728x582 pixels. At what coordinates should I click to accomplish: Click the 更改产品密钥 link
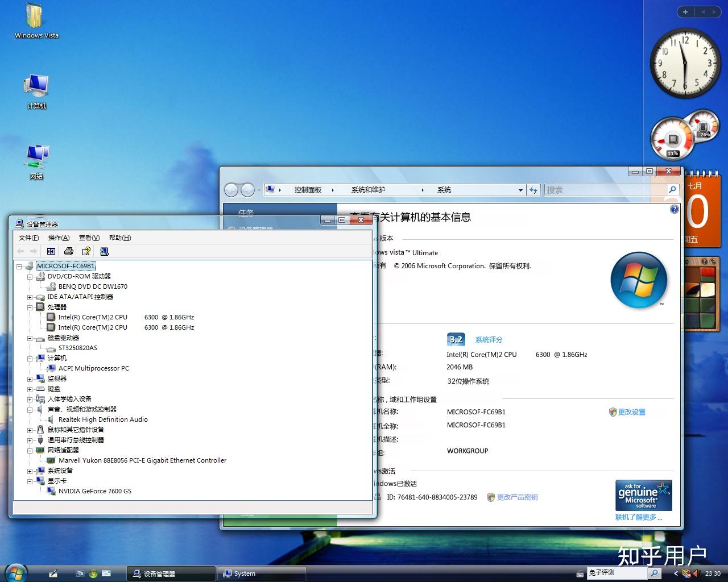pos(517,497)
